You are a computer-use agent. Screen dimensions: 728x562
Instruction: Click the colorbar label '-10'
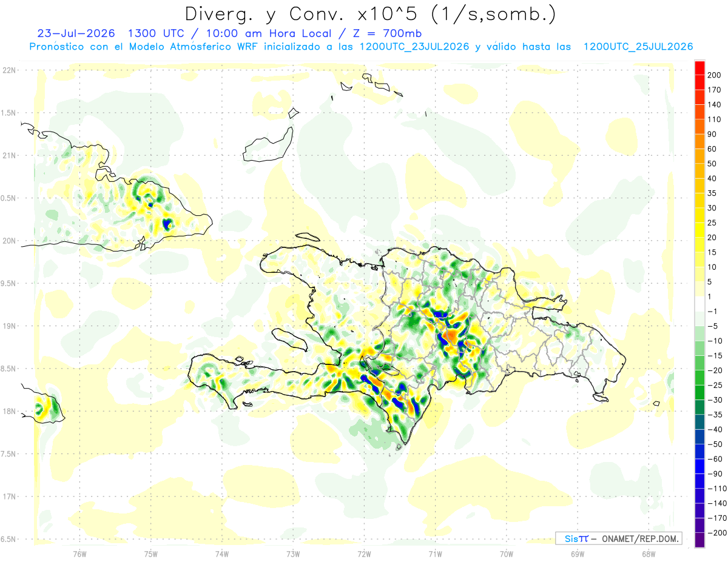(x=715, y=341)
